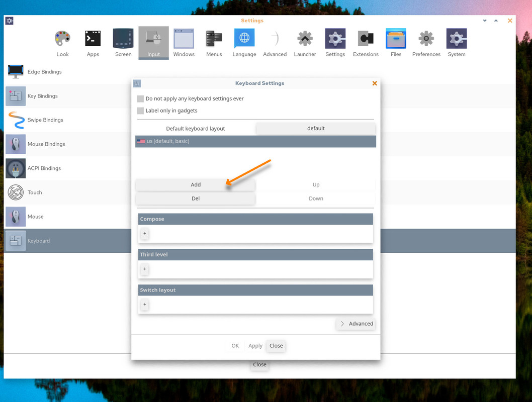Click the Third level section header

tap(255, 255)
